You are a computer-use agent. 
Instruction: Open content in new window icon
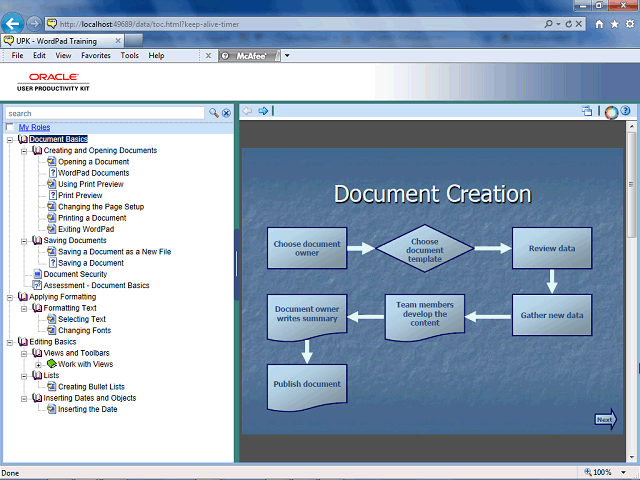pyautogui.click(x=587, y=111)
